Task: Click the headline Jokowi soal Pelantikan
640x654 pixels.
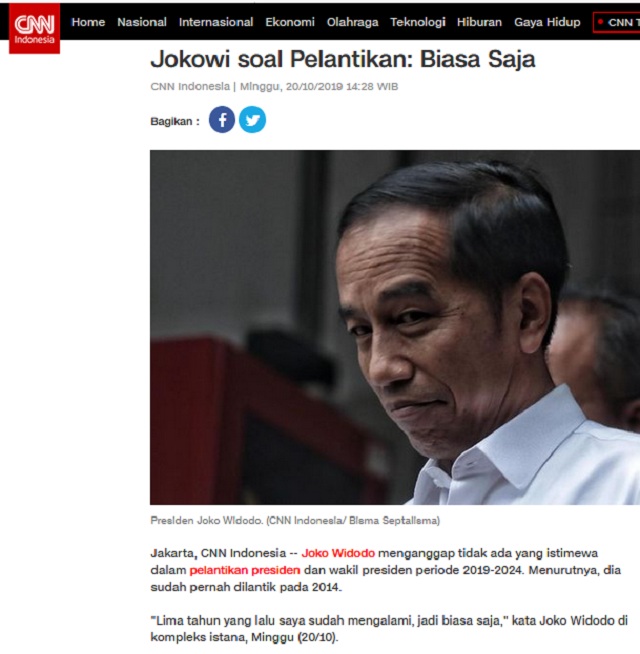Action: (343, 59)
